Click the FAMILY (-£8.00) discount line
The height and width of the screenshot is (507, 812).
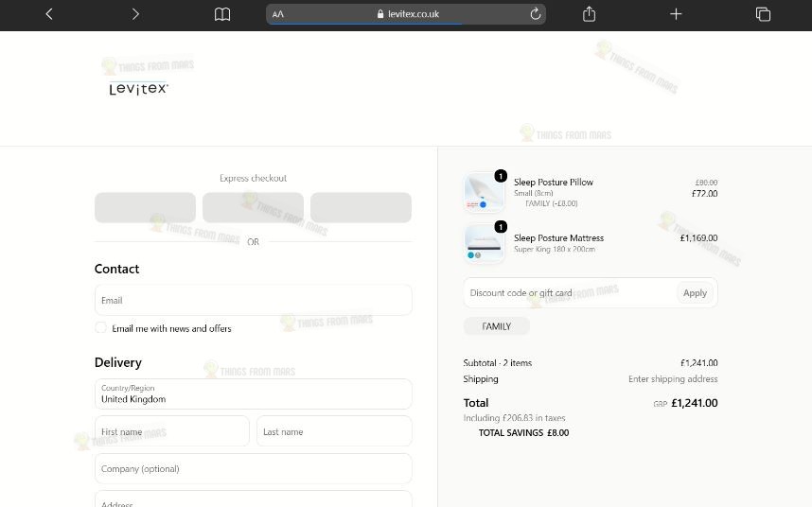pos(552,203)
